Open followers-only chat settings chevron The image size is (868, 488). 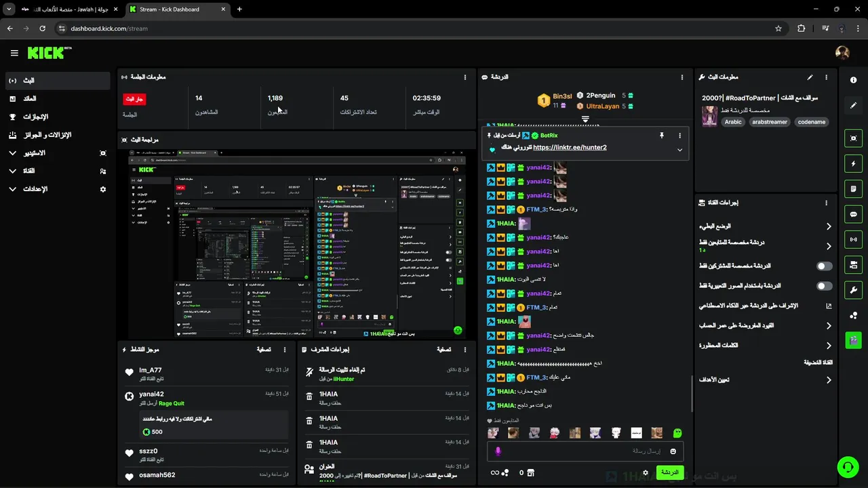[x=828, y=246]
